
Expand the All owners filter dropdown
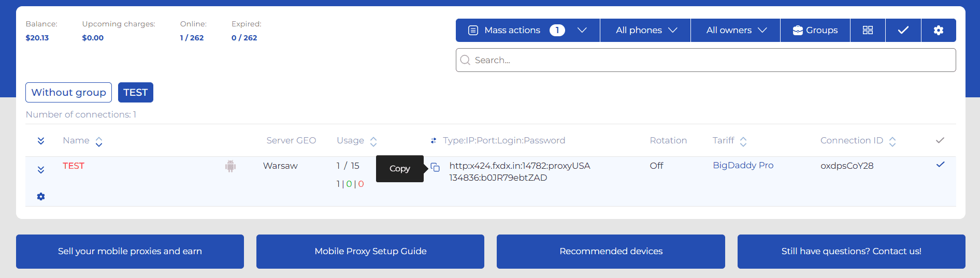tap(736, 30)
